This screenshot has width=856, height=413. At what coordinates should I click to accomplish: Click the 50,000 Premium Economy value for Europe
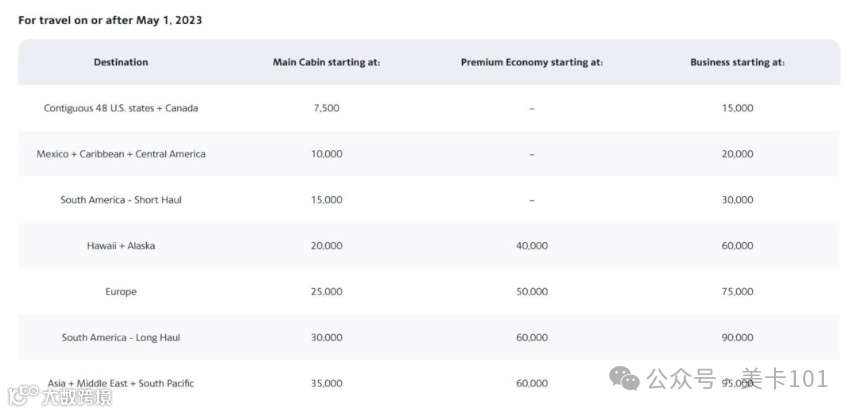(x=531, y=292)
